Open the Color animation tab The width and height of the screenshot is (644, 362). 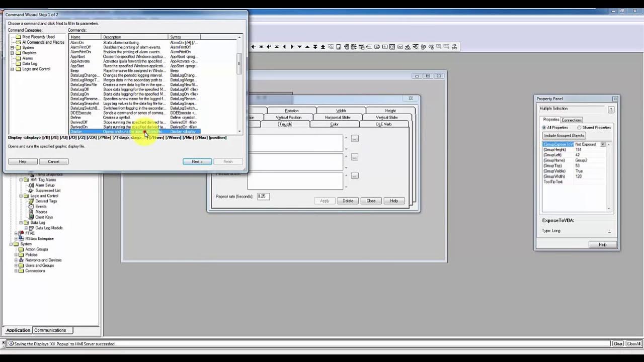[x=334, y=124]
